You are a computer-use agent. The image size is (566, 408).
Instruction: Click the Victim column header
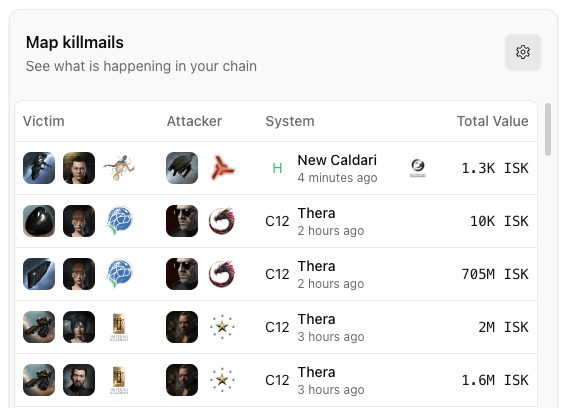tap(44, 121)
